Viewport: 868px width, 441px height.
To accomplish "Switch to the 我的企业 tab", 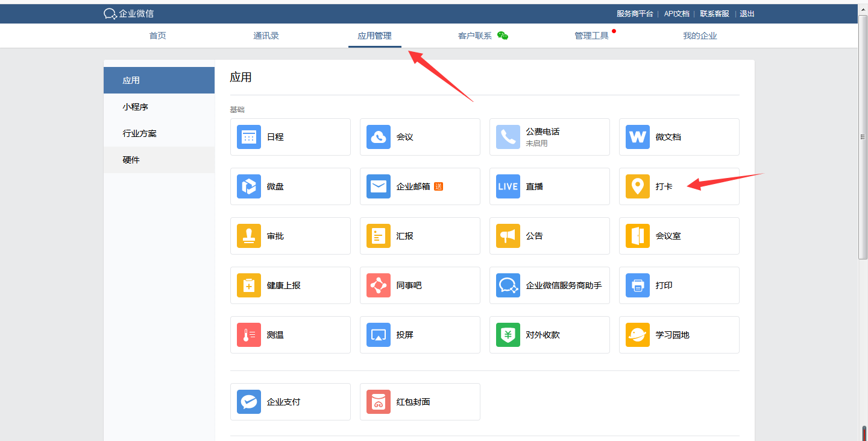I will (700, 36).
